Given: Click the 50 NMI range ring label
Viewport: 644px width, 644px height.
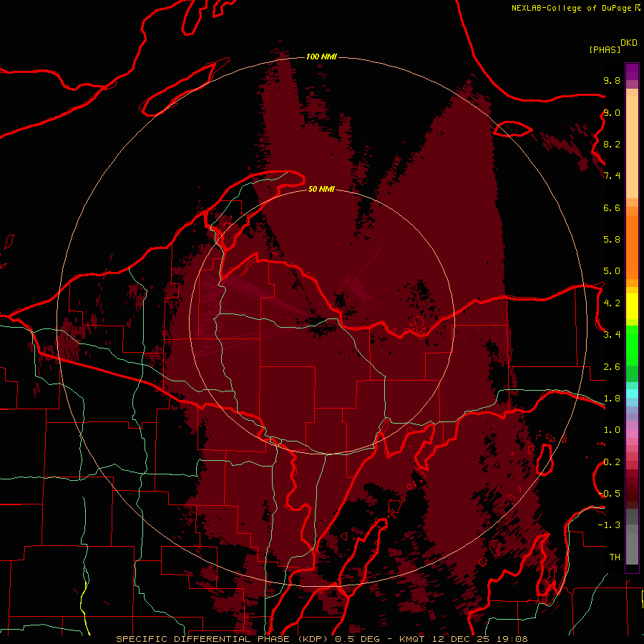Looking at the screenshot, I should coord(321,189).
